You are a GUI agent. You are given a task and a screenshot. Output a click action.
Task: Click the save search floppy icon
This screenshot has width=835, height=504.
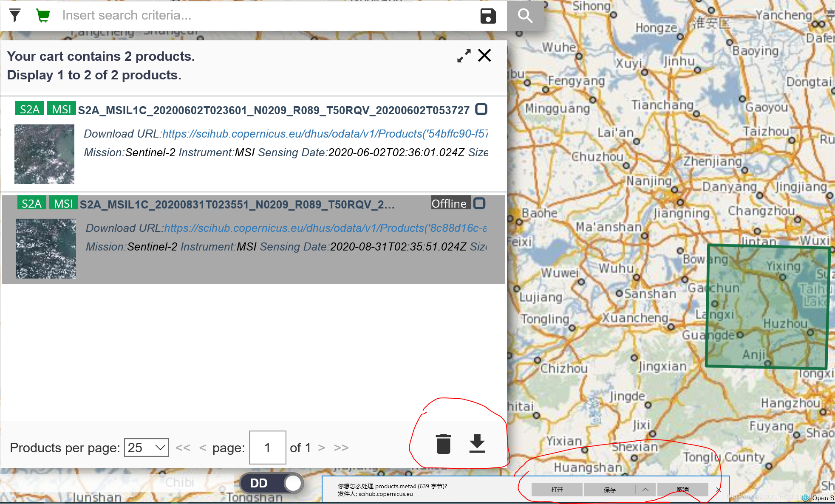point(488,16)
